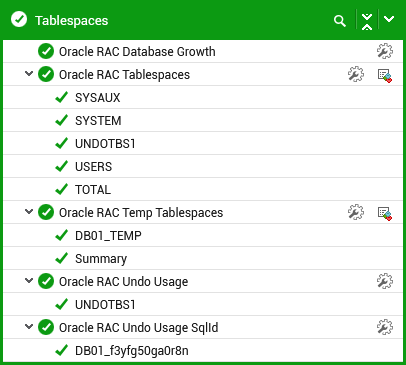The width and height of the screenshot is (406, 365).
Task: Select the Oracle RAC Undo Usage SqlId label
Action: 139,328
